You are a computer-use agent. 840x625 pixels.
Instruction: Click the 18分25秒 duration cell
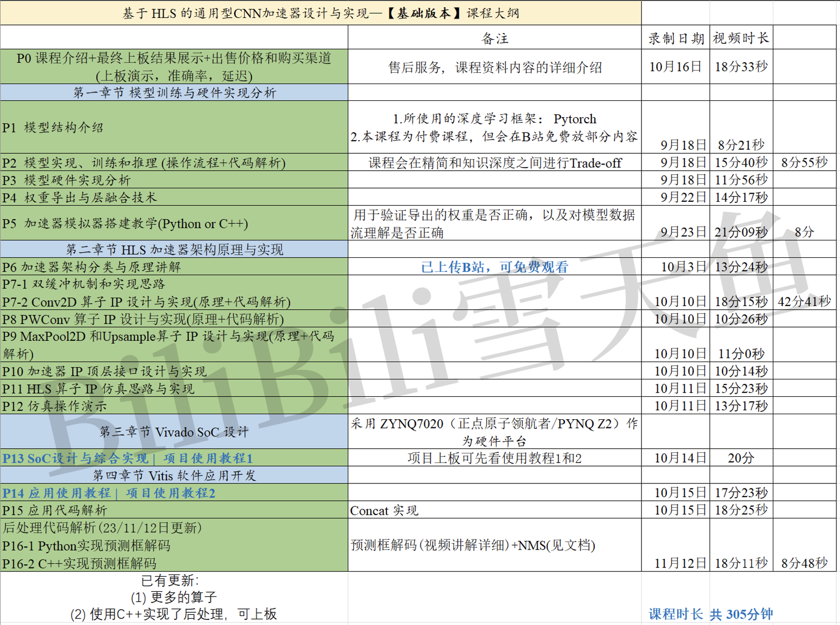click(741, 510)
